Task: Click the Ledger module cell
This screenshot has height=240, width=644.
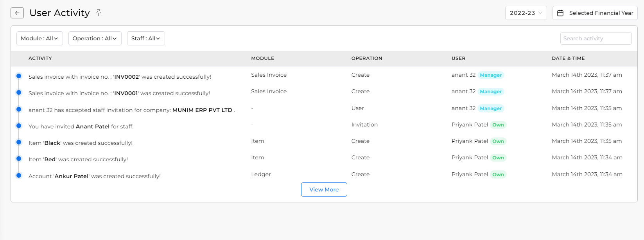Action: click(261, 174)
